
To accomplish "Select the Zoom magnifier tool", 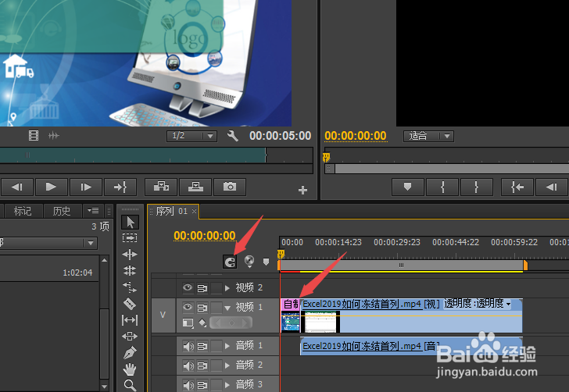I will pyautogui.click(x=130, y=385).
